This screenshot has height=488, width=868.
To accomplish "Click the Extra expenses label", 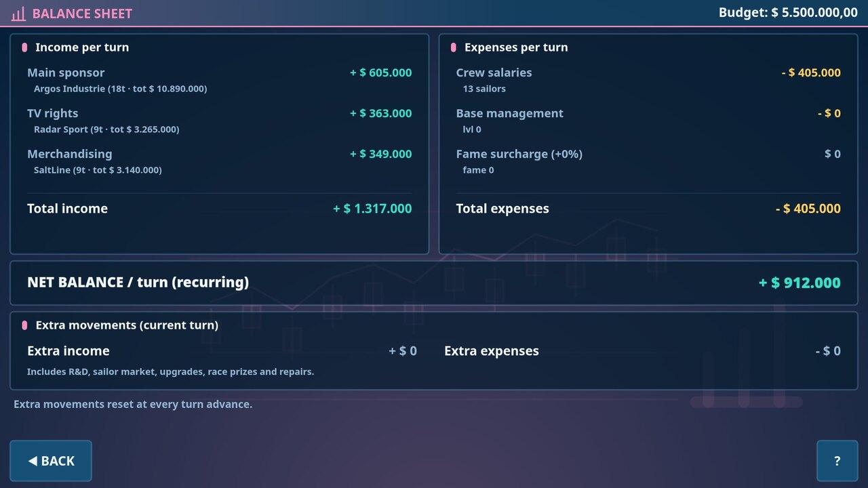I will click(x=492, y=351).
